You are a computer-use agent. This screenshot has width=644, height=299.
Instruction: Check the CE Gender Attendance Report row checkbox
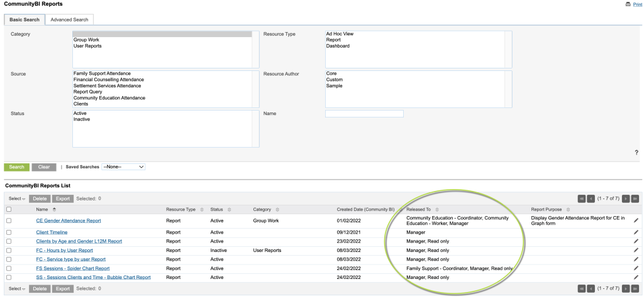(9, 220)
